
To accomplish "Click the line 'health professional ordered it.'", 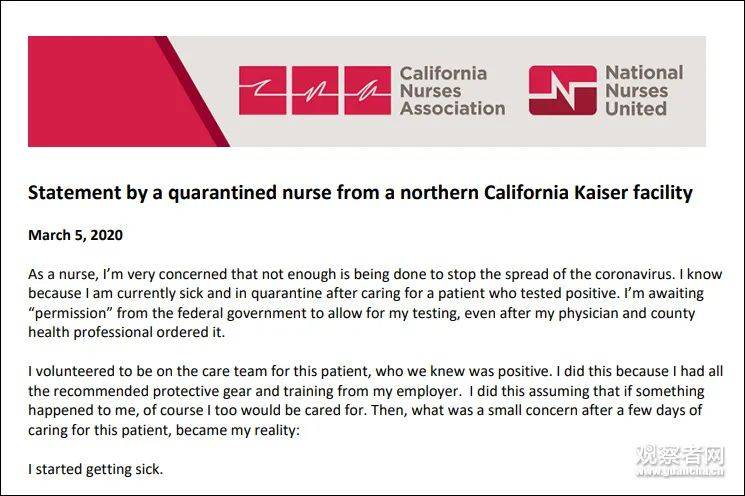I will click(x=126, y=332).
